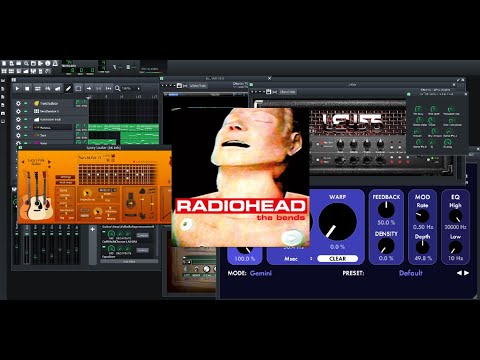Load previous preset in delay plugin
The height and width of the screenshot is (360, 480).
(x=459, y=273)
